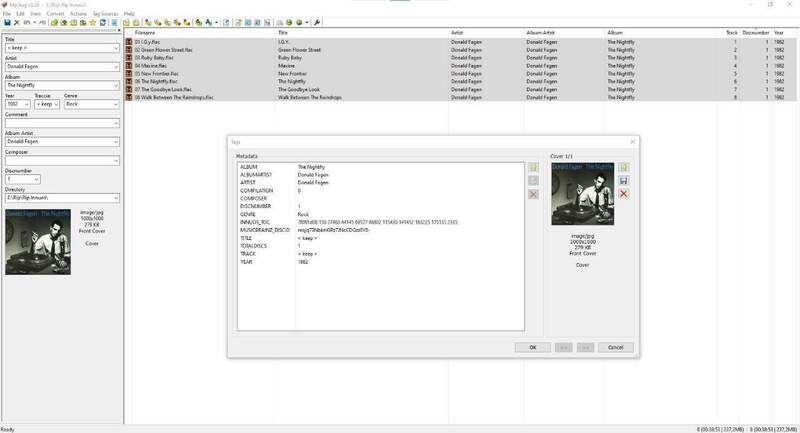The image size is (800, 433).
Task: Click Add field icon beside Metadata list
Action: tap(533, 167)
